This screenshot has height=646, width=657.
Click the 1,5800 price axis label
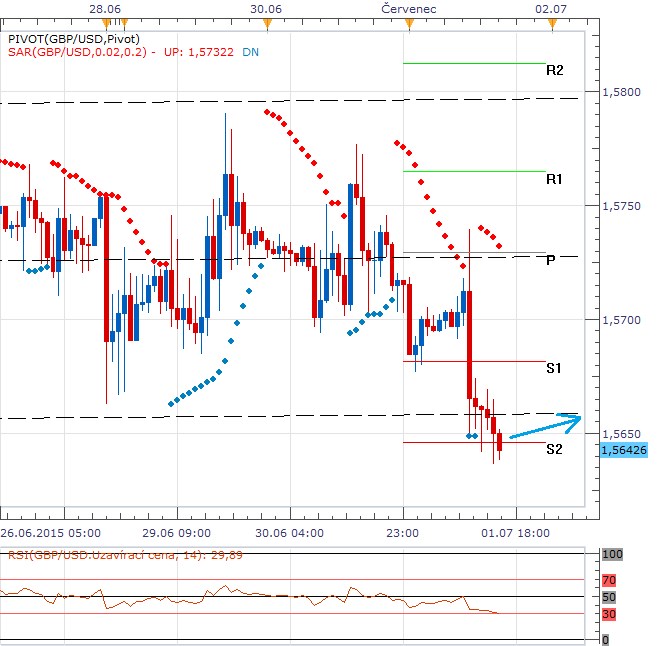click(x=620, y=92)
